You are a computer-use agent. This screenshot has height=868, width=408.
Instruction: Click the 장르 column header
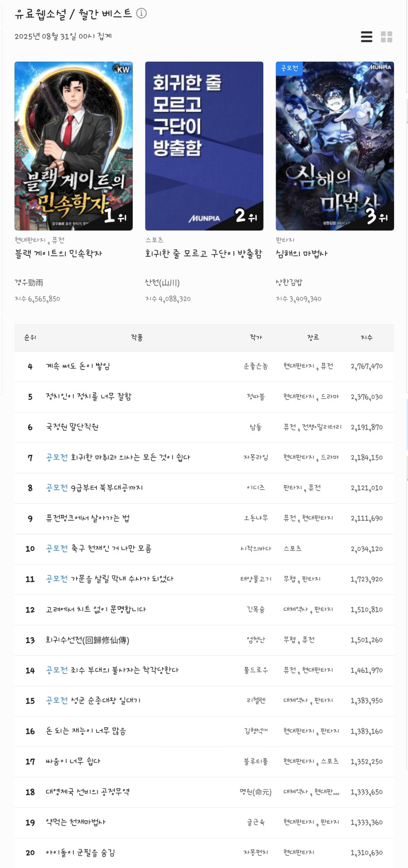click(313, 337)
